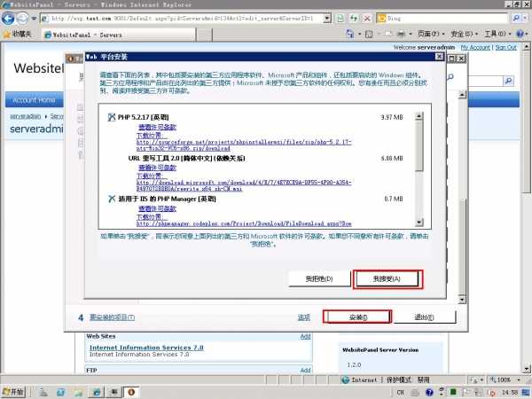Image resolution: width=532 pixels, height=399 pixels.
Task: Open the Page (页面) menu
Action: [431, 34]
